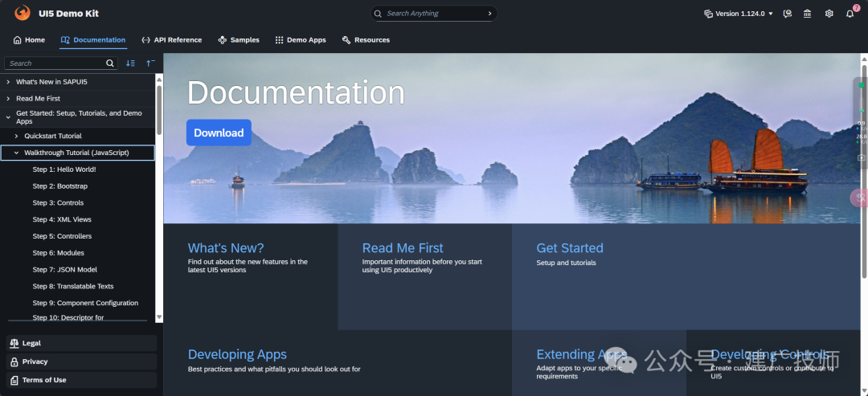Click the feedback speech bubble icon
This screenshot has width=868, height=396.
coord(787,14)
